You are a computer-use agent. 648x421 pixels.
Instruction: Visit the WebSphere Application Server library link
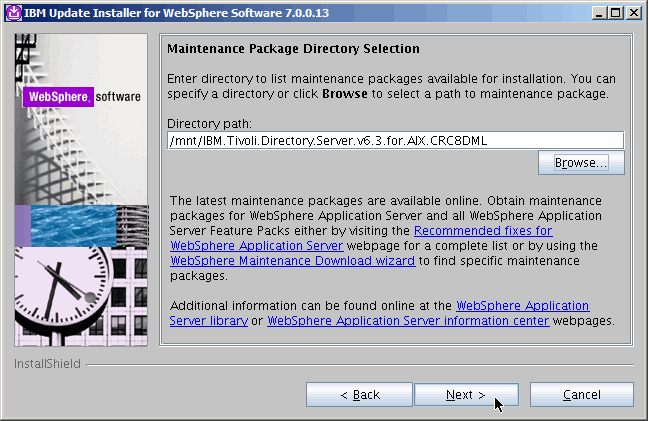click(x=522, y=305)
